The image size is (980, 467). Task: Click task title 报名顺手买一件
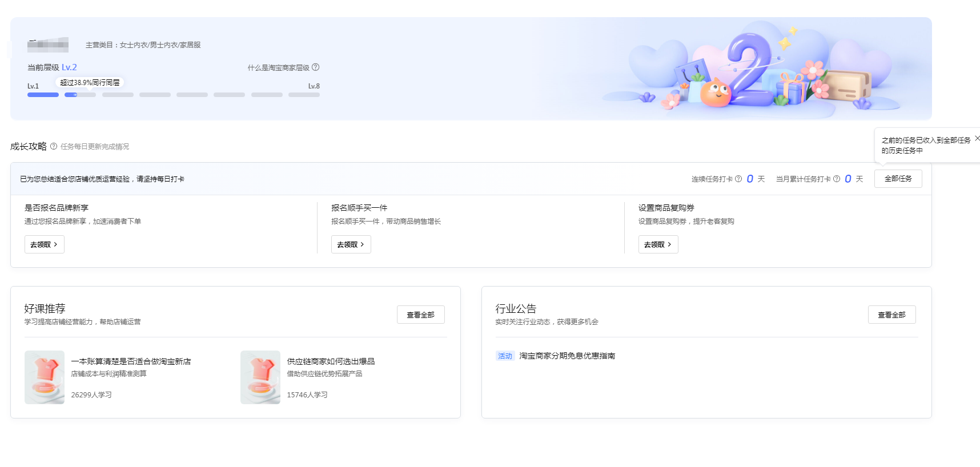(359, 208)
